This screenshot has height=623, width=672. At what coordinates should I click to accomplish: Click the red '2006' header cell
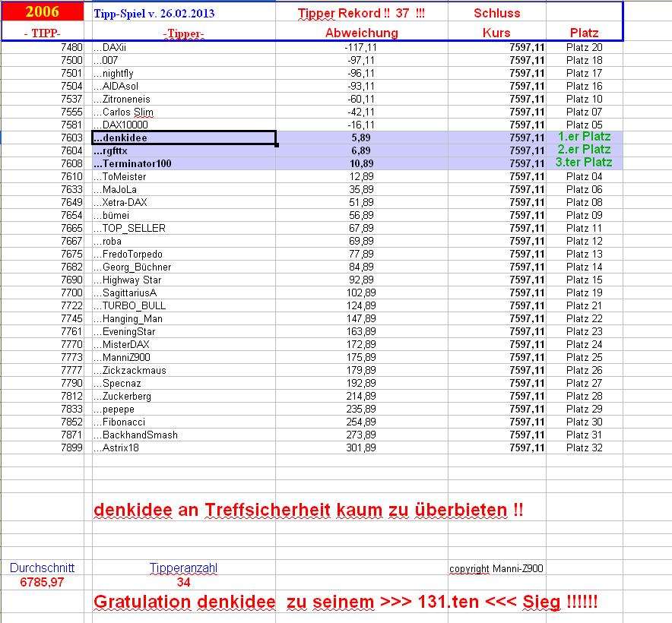tap(43, 11)
